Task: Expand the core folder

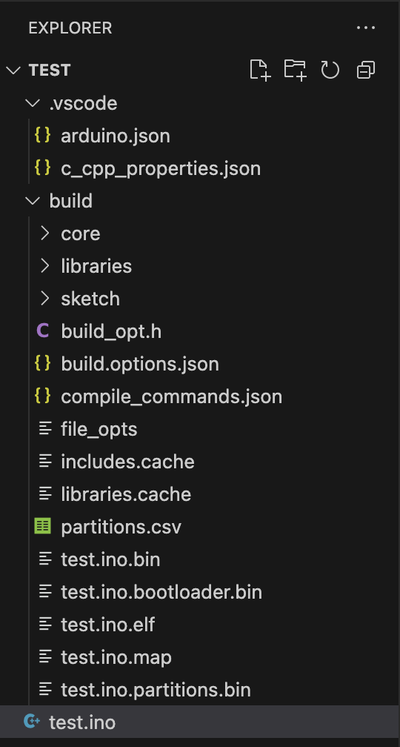Action: [200, 233]
